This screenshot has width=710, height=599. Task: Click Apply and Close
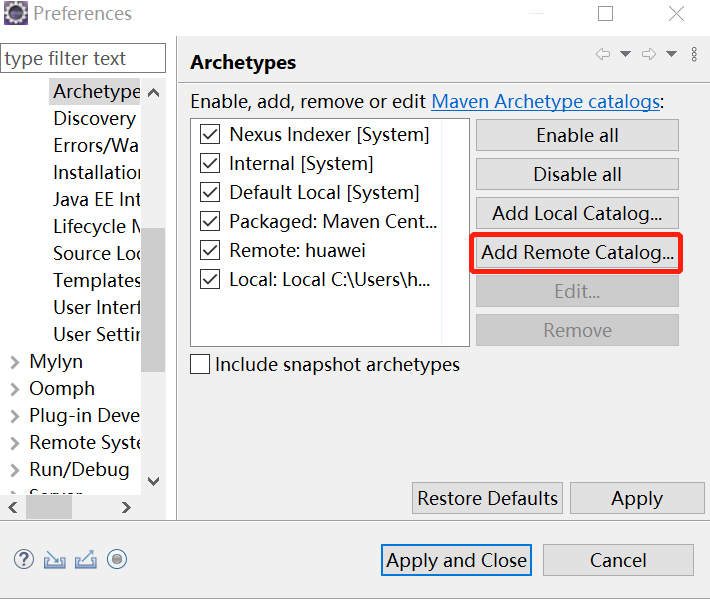click(x=456, y=561)
